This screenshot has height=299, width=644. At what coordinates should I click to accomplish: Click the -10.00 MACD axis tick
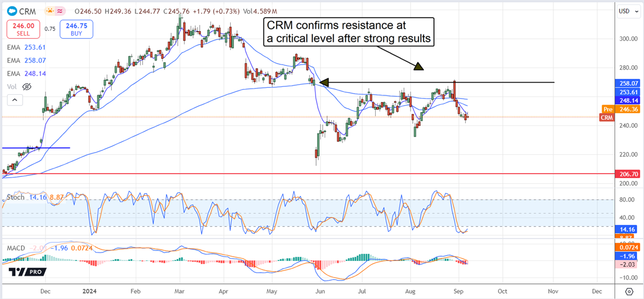pos(628,277)
